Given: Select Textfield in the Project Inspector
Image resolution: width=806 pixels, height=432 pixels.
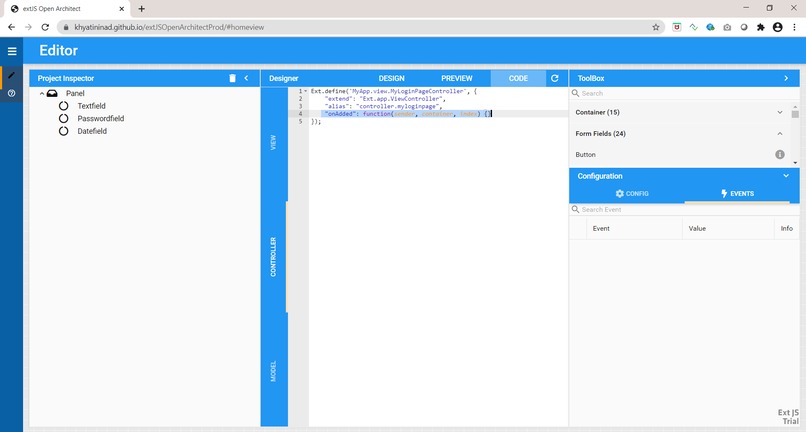Looking at the screenshot, I should (91, 106).
